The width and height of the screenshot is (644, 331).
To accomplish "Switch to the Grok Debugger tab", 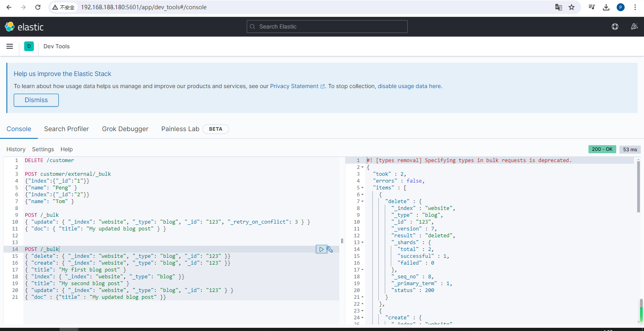I will tap(125, 129).
